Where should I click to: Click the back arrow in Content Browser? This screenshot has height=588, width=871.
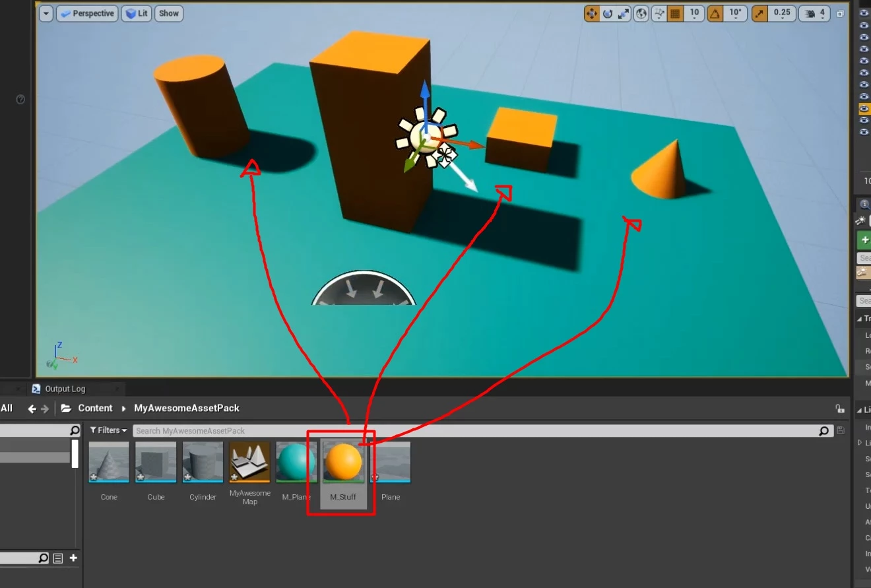(x=32, y=408)
